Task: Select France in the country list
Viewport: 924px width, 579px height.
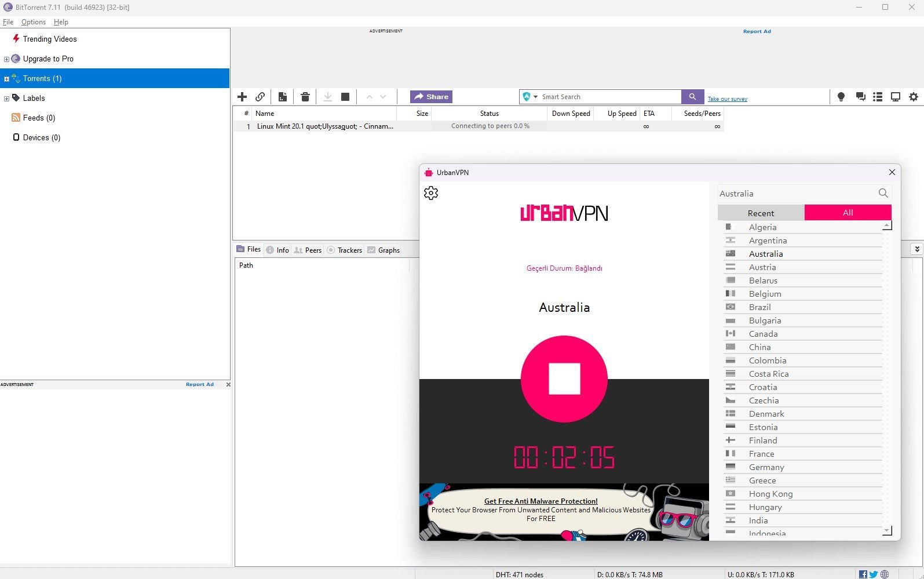Action: [803, 454]
